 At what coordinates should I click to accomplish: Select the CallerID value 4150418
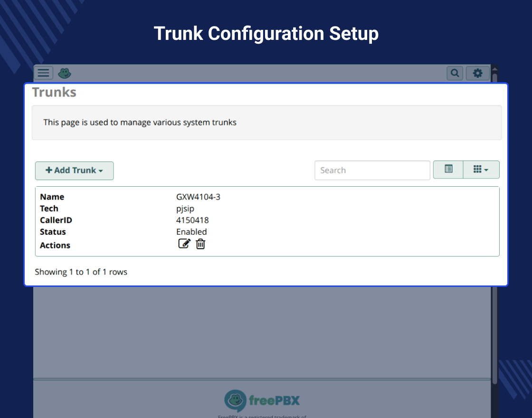point(192,220)
